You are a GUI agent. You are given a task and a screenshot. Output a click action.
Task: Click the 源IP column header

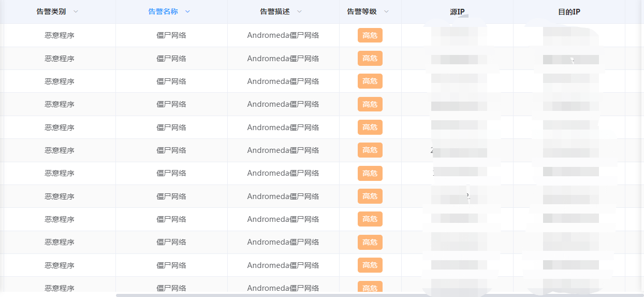tap(457, 11)
